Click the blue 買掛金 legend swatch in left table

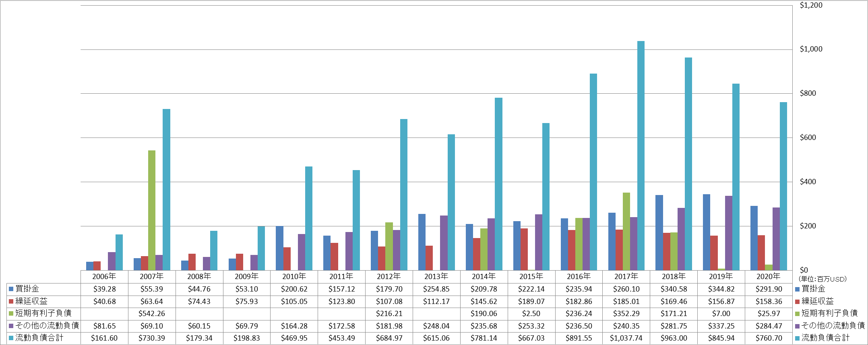pyautogui.click(x=11, y=289)
